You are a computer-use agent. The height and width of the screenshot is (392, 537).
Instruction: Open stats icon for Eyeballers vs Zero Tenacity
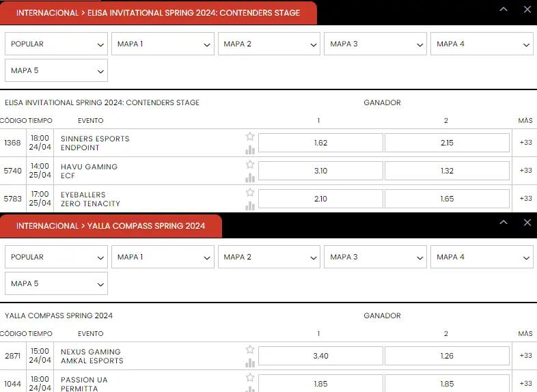coord(250,206)
